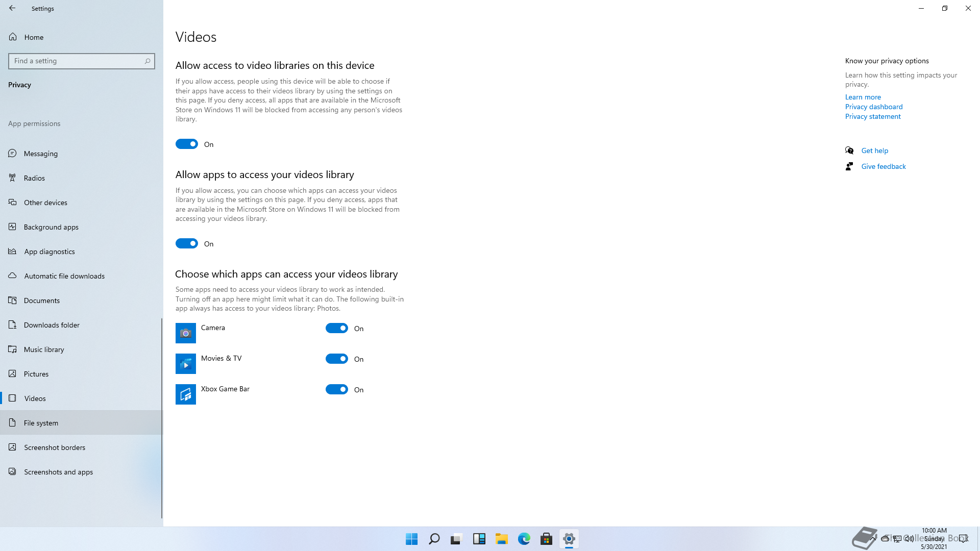The image size is (980, 551).
Task: Click the back arrow in Settings
Action: tap(12, 8)
